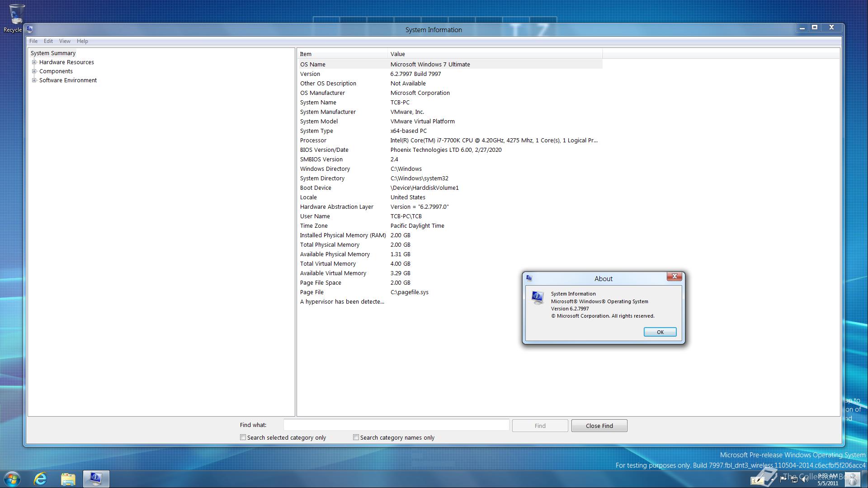Toggle Search selected category only checkbox
The height and width of the screenshot is (488, 868).
(x=243, y=437)
